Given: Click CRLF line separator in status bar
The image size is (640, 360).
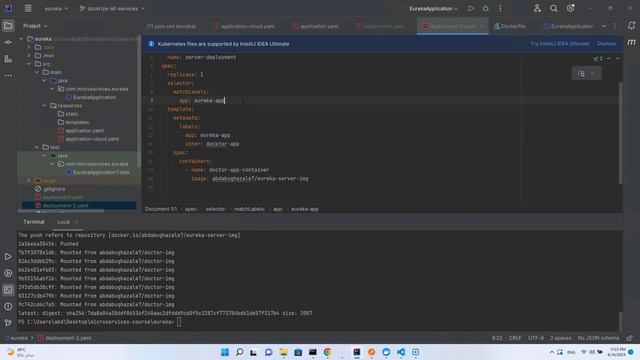Looking at the screenshot, I should pos(515,338).
